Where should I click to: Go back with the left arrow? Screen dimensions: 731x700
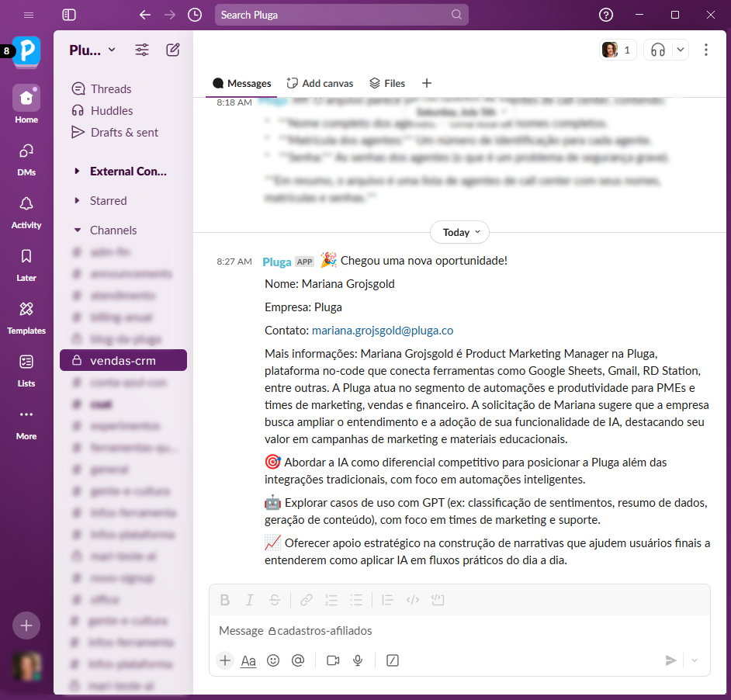tap(145, 15)
